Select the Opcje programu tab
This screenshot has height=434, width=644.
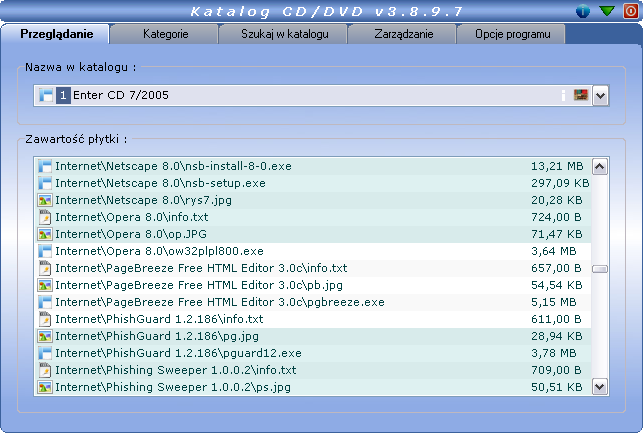click(510, 34)
